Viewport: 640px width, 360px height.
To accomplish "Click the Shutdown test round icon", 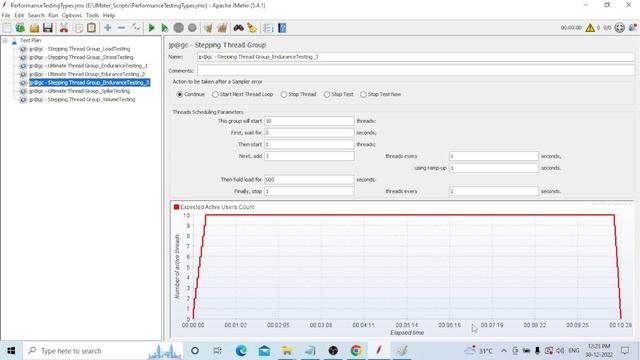I will click(x=192, y=28).
